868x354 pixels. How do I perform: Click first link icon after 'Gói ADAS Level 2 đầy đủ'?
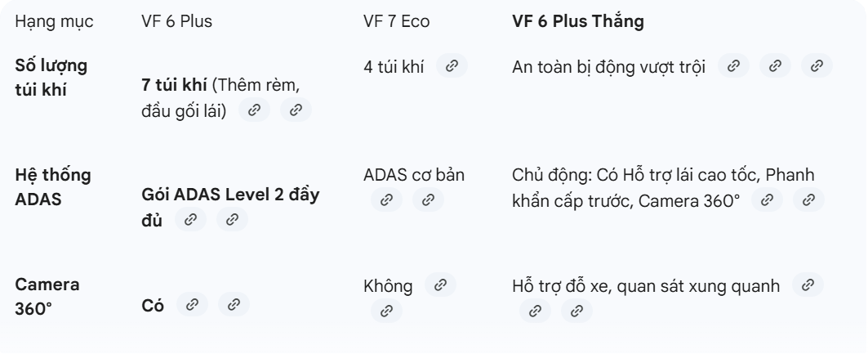[190, 219]
